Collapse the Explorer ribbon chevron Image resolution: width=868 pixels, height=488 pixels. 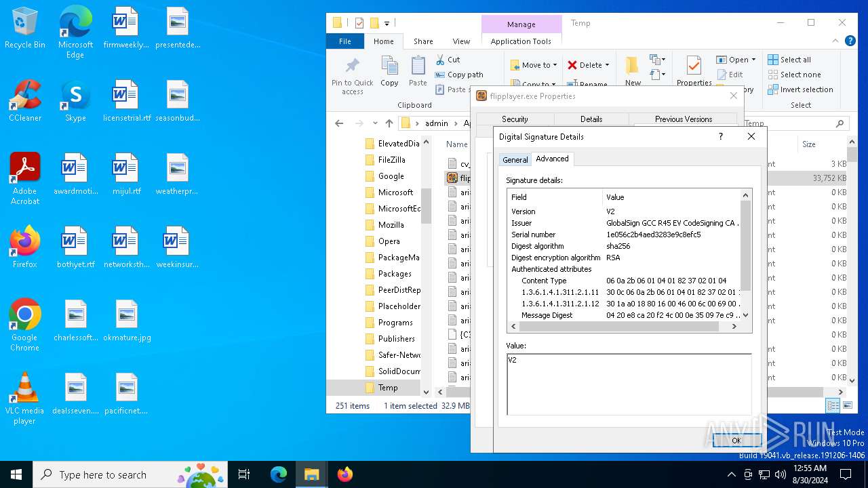[x=835, y=41]
